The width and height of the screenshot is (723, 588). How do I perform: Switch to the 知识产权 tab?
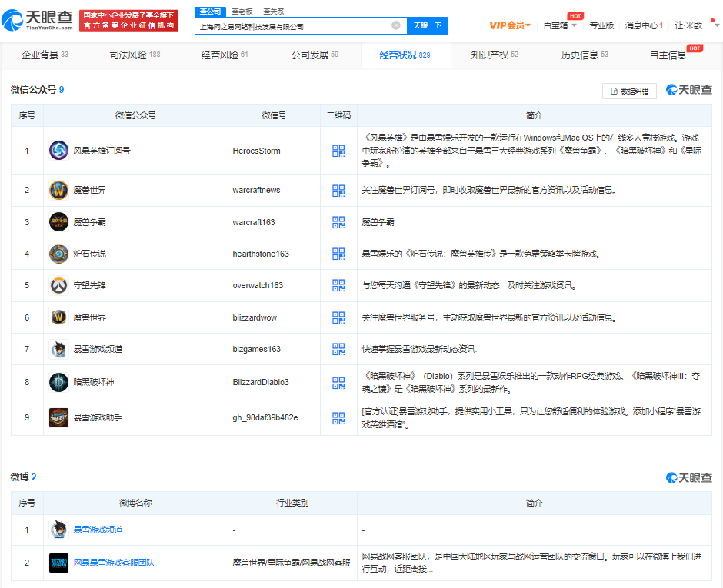click(495, 55)
